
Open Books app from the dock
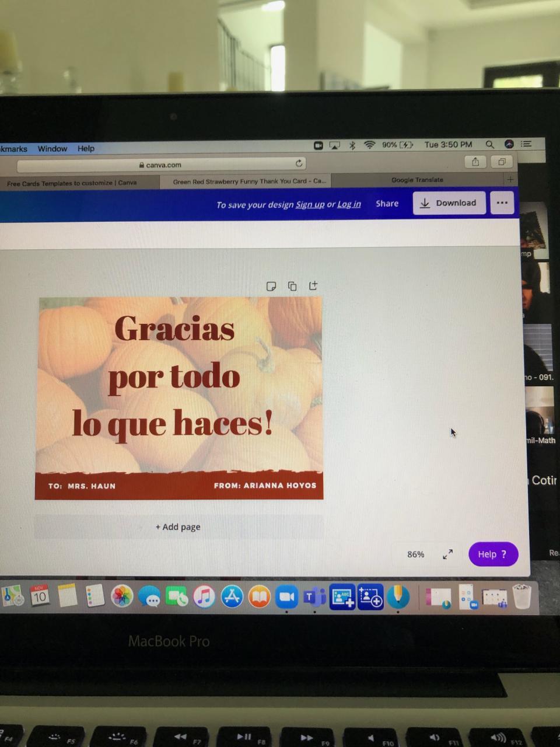click(x=259, y=596)
